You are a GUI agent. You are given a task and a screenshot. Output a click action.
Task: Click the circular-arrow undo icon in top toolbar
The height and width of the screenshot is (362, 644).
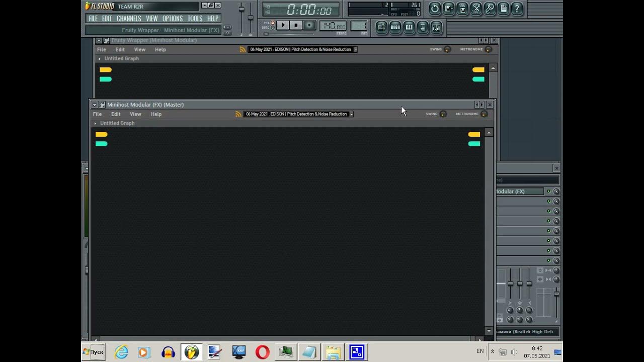pos(435,9)
